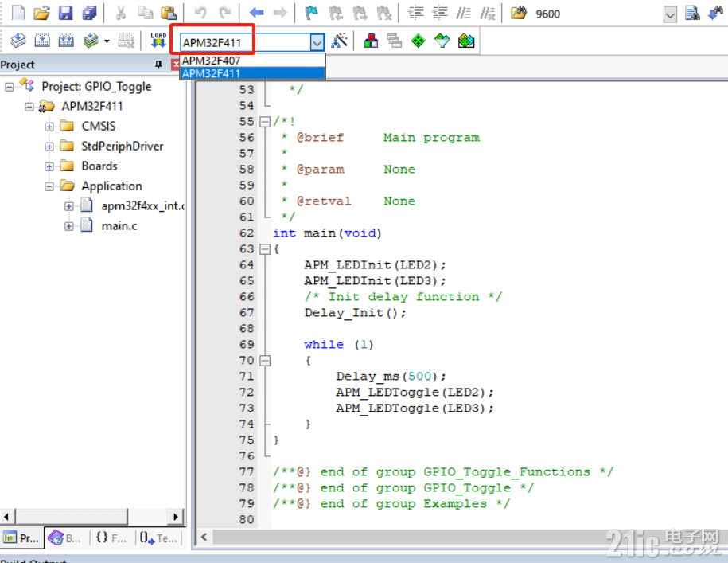Save the current file

coord(65,13)
